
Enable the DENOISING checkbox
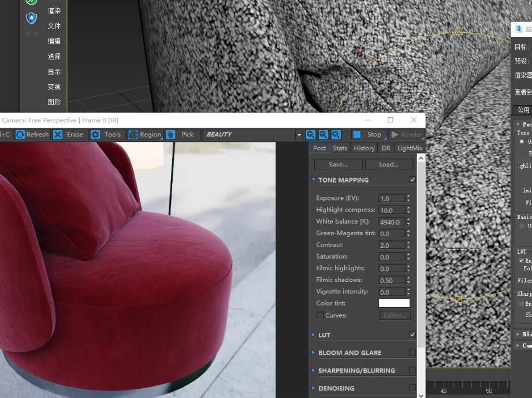(412, 388)
